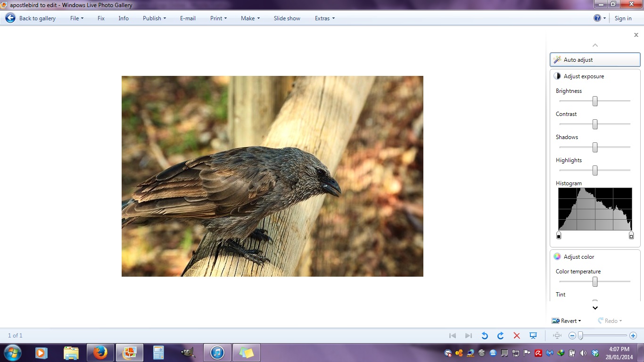Click the fit to window icon
The height and width of the screenshot is (362, 644).
point(557,336)
